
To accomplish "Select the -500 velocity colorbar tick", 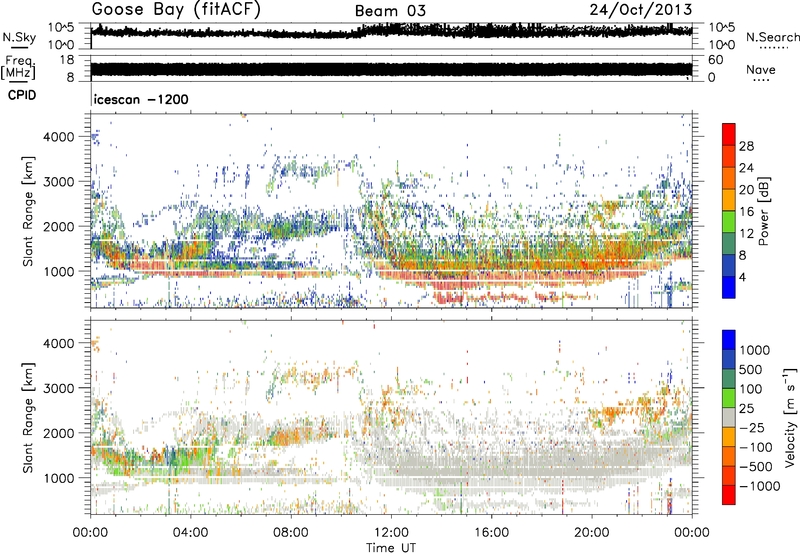I will pos(756,467).
